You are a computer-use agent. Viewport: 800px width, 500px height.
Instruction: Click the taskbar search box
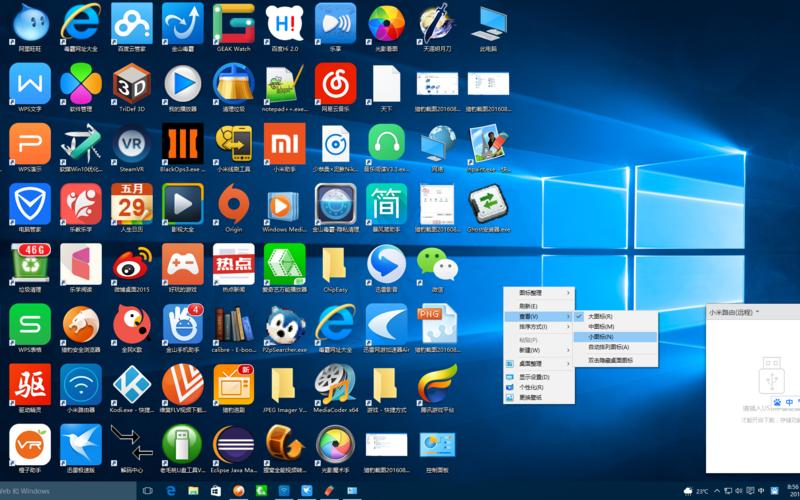pos(68,491)
